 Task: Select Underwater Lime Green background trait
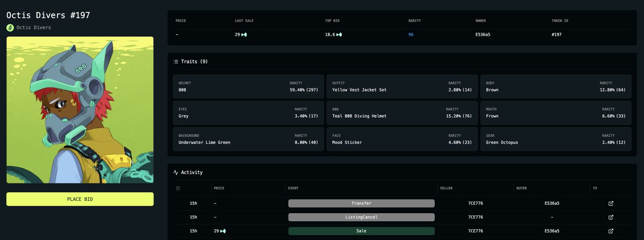(248, 139)
